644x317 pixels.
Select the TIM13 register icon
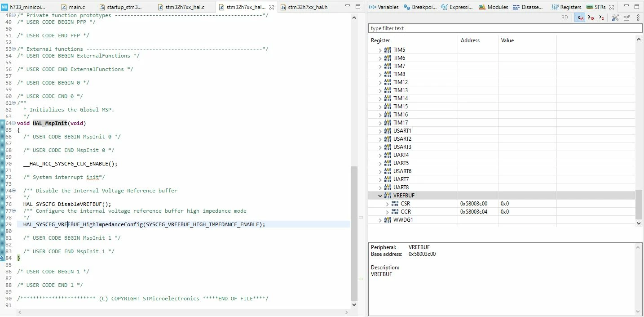388,90
